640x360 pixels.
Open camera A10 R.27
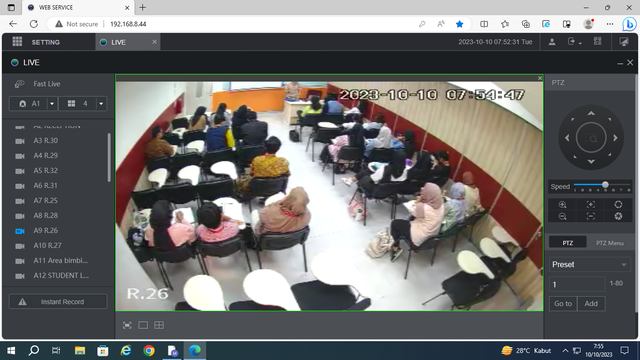click(47, 246)
